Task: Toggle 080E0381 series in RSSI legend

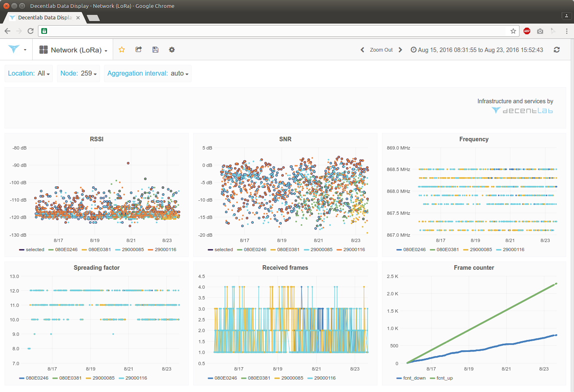Action: point(96,249)
